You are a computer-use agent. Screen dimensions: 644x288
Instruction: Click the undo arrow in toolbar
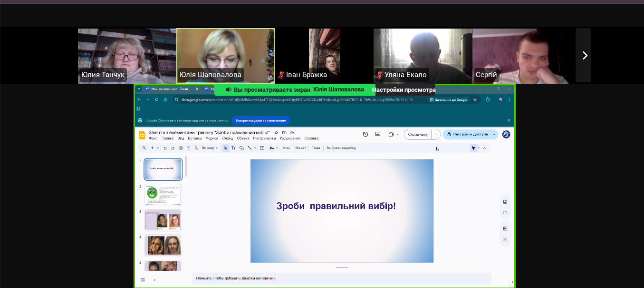tap(165, 148)
